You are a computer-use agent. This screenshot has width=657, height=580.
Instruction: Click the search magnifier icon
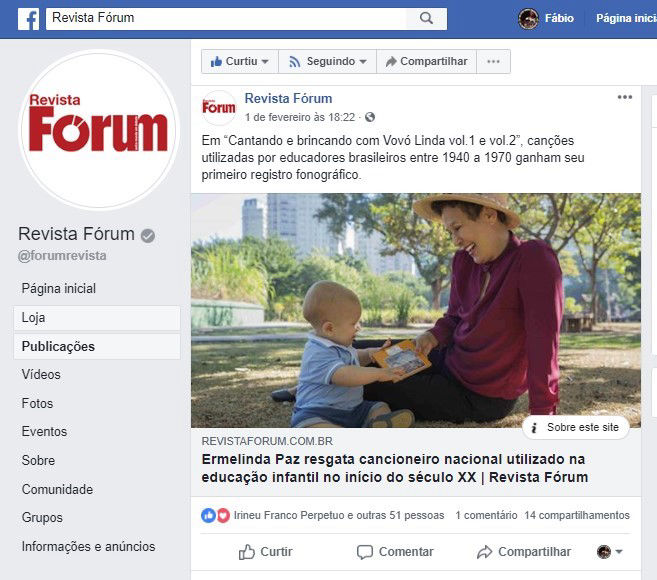pyautogui.click(x=426, y=18)
